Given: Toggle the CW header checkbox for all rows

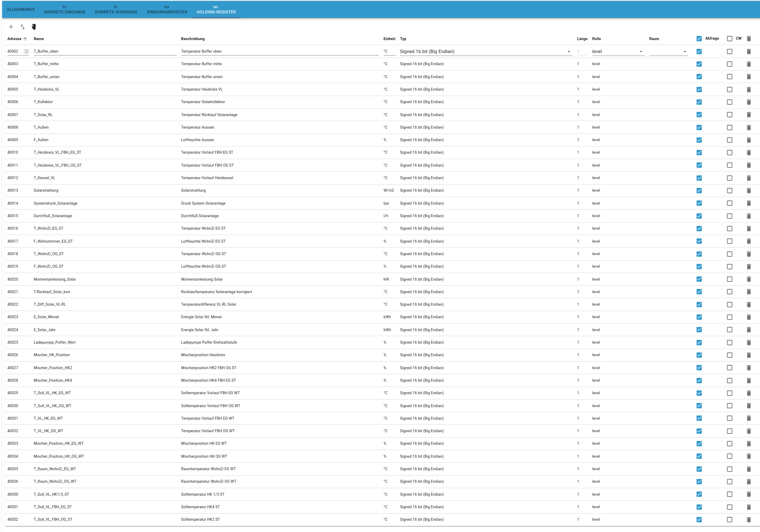Looking at the screenshot, I should 730,39.
